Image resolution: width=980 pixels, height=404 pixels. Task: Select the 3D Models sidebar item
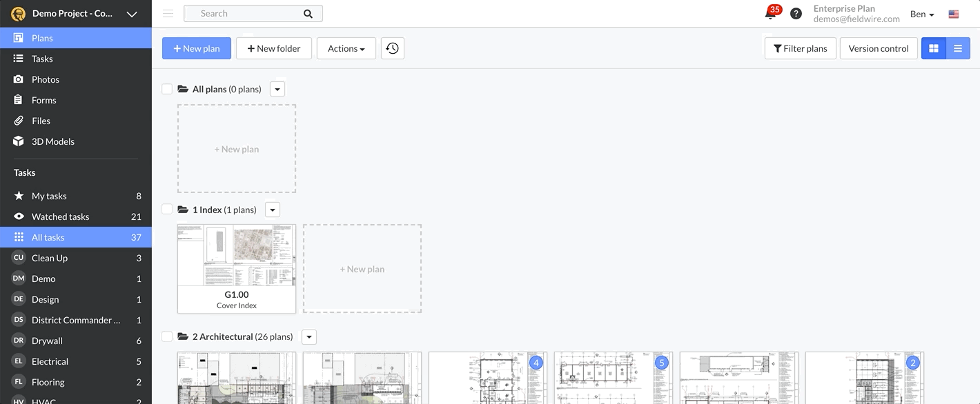point(51,141)
